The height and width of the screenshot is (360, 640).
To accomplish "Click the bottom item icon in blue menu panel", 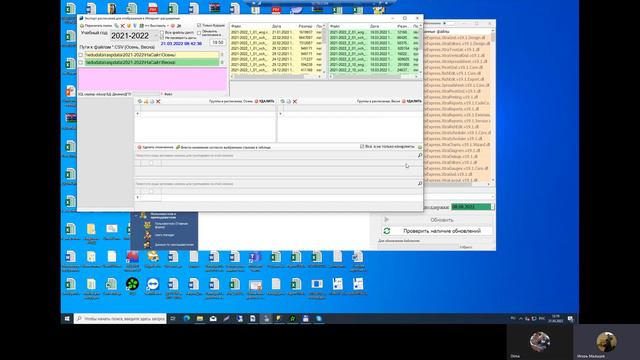I will tap(147, 244).
